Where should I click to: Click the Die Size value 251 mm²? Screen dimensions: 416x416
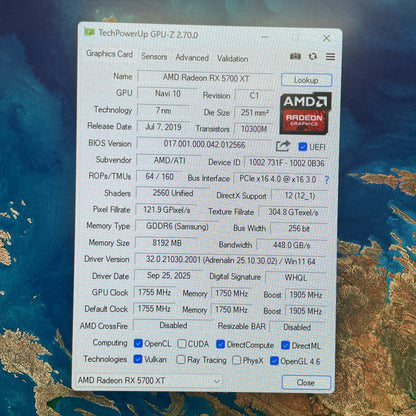(x=254, y=113)
